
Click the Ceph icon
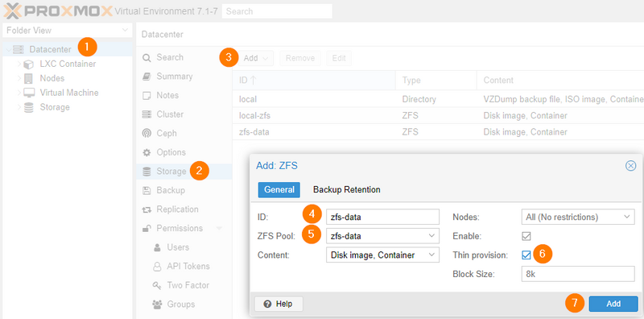(147, 133)
